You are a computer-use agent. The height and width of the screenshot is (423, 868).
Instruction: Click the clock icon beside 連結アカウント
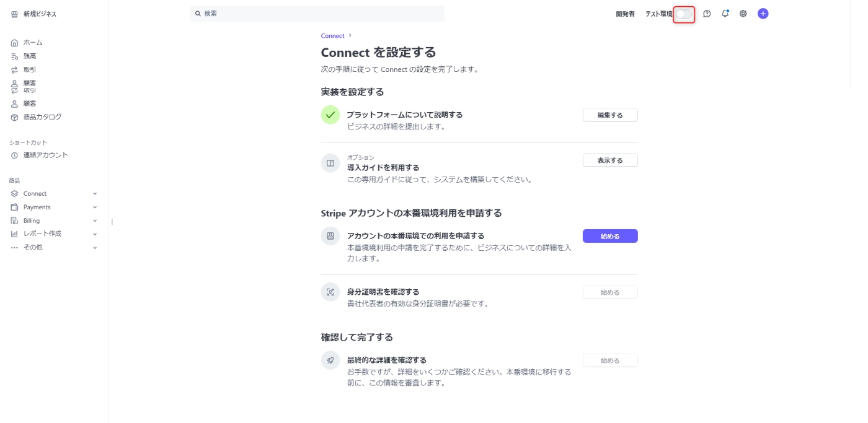(14, 155)
